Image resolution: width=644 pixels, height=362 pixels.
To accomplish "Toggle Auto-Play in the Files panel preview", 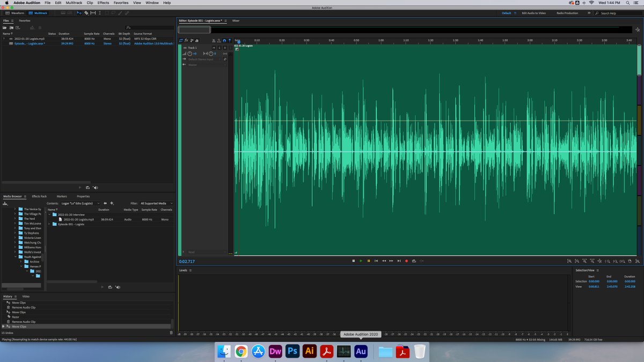I will point(95,187).
